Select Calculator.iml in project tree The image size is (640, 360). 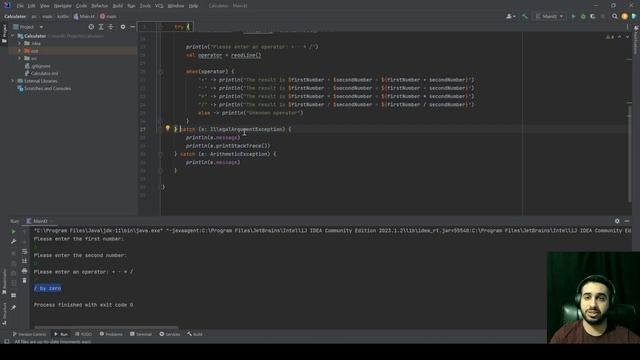(42, 73)
